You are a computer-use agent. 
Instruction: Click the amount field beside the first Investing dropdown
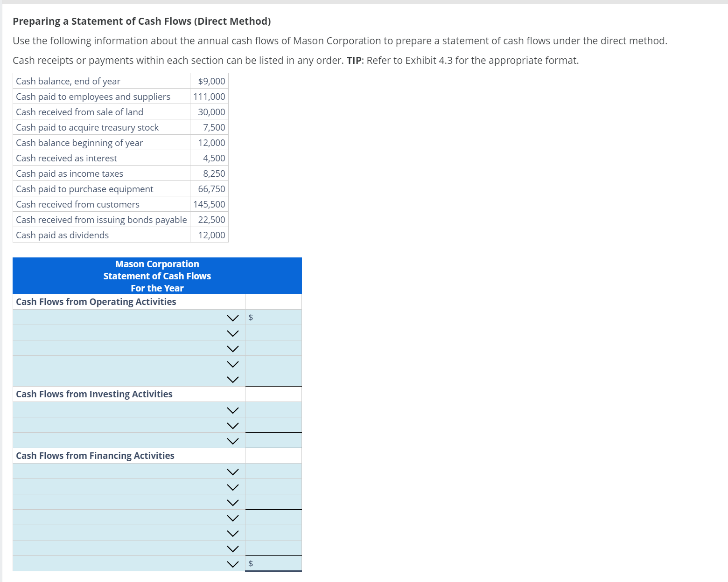coord(273,409)
